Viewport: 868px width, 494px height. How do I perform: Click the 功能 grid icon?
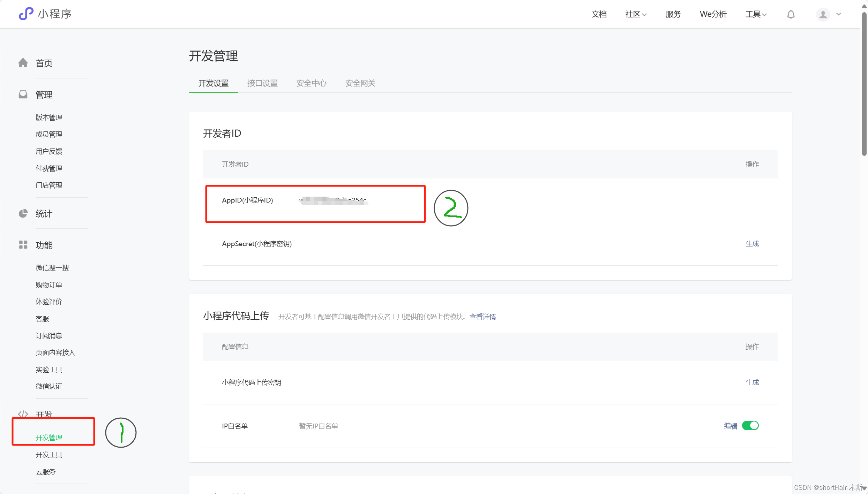(23, 245)
